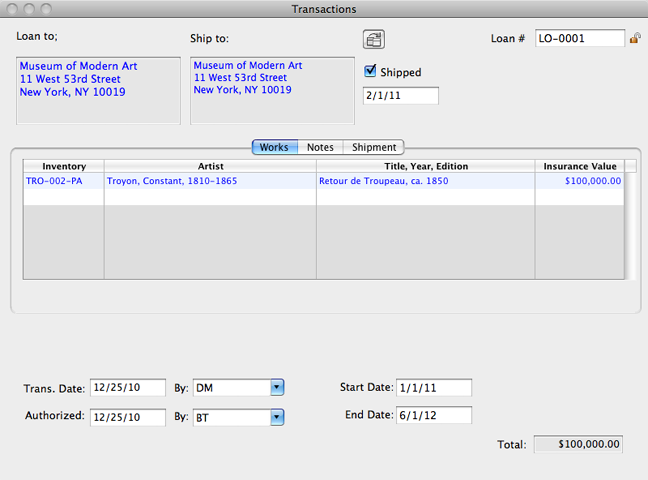The image size is (648, 480).
Task: Uncheck the Shipped checkbox
Action: (371, 71)
